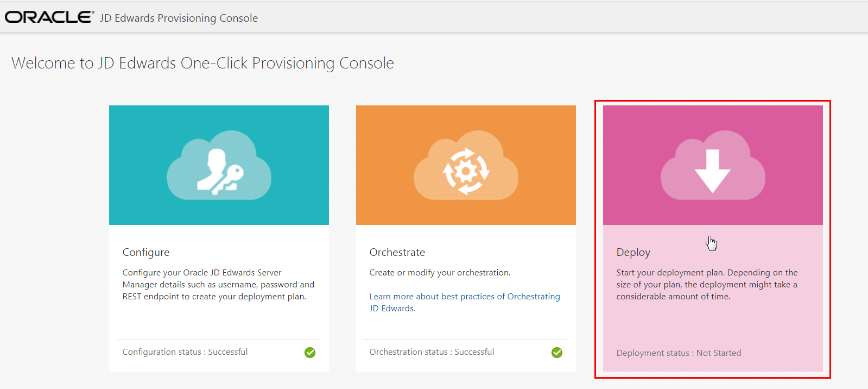Click the 'Deployment status : Not Started' text
Viewport: 868px width, 389px height.
coord(679,353)
